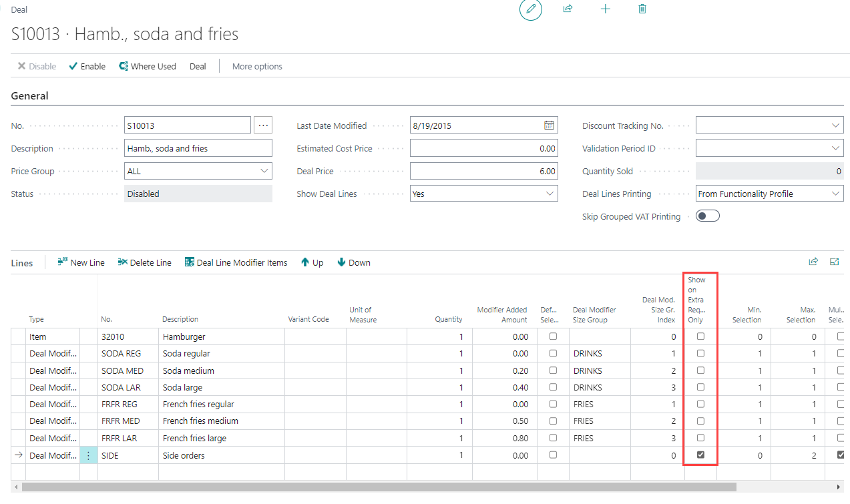Image resolution: width=850 pixels, height=504 pixels.
Task: Uncheck Show on Extra Request for Side orders
Action: point(700,455)
